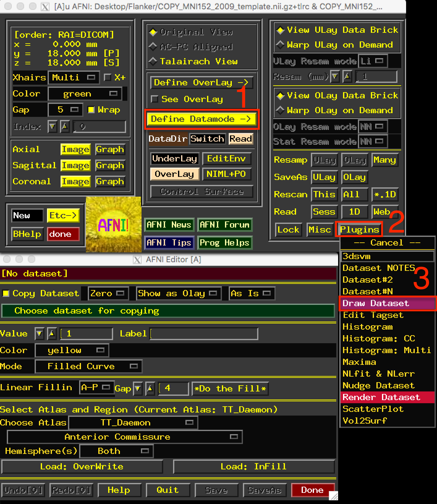Choose Render Dataset from Plugins menu
437x504 pixels.
[387, 397]
